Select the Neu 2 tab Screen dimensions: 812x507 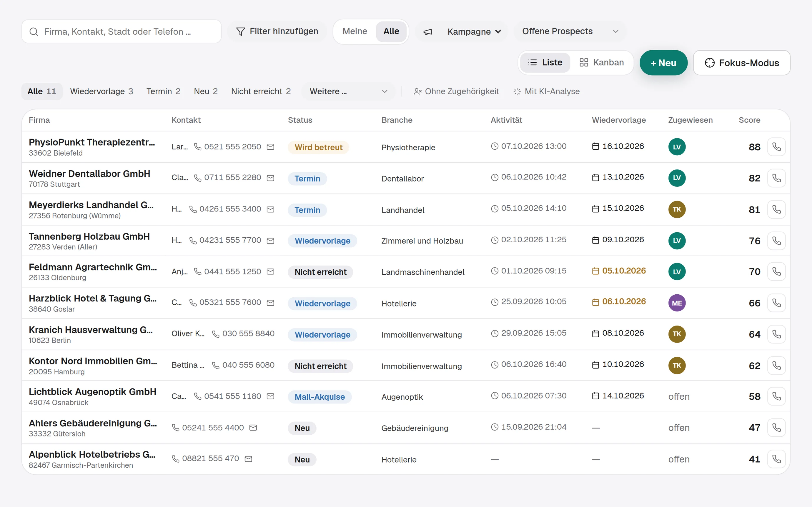coord(206,91)
